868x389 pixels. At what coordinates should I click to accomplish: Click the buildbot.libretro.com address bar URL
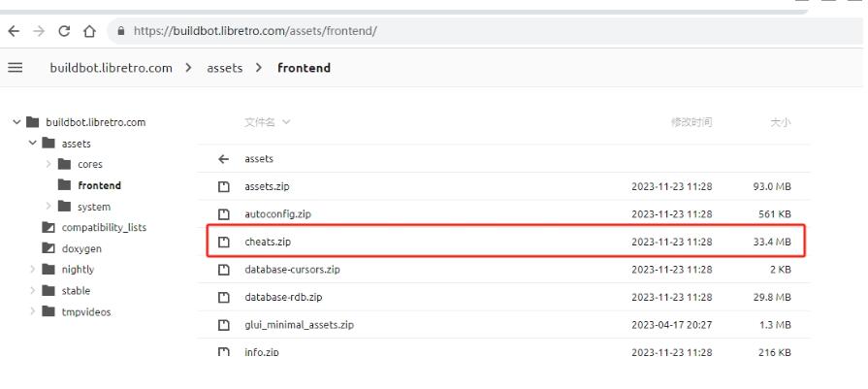[x=255, y=31]
